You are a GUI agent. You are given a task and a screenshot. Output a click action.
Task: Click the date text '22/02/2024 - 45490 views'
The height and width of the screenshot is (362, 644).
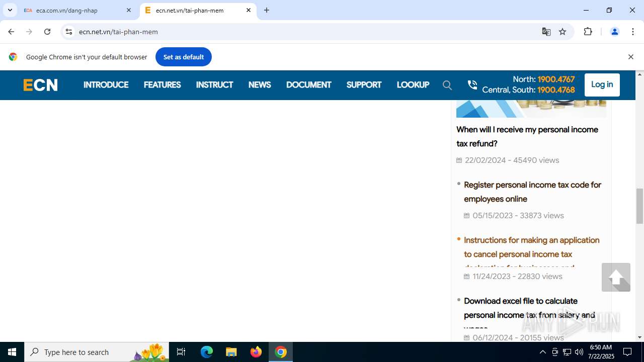pos(512,160)
